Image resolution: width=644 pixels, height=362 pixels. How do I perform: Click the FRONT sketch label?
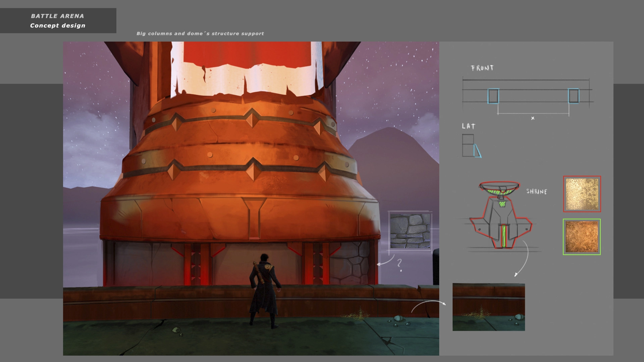482,68
